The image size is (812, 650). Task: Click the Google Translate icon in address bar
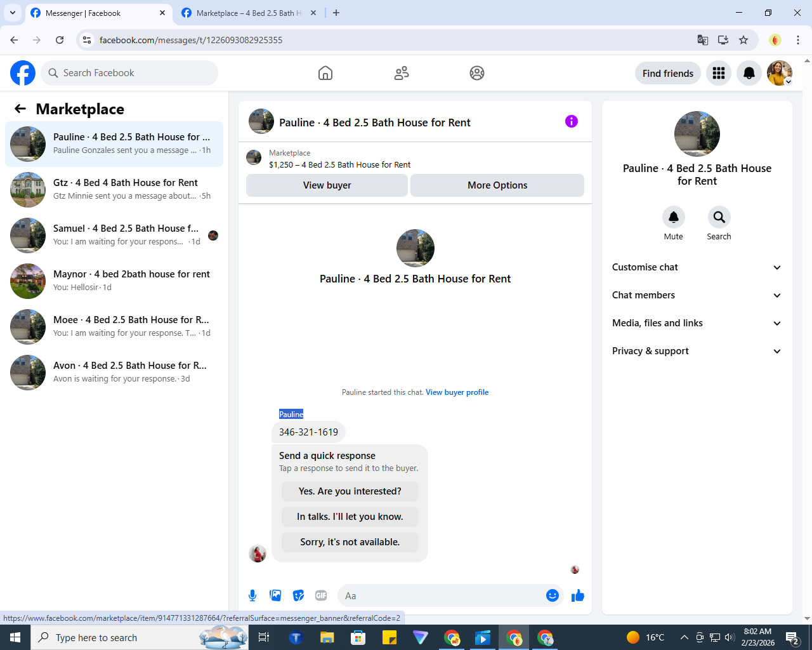coord(703,40)
